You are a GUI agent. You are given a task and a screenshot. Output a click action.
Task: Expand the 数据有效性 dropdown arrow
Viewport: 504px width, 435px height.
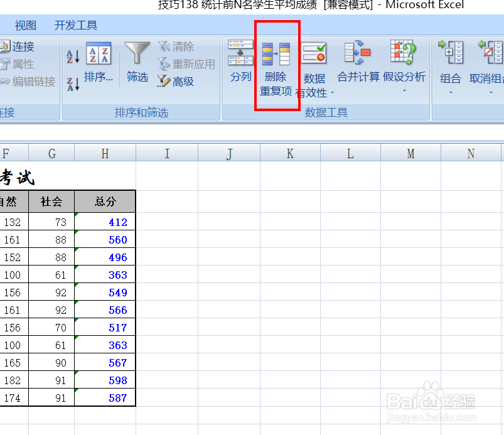[x=332, y=92]
